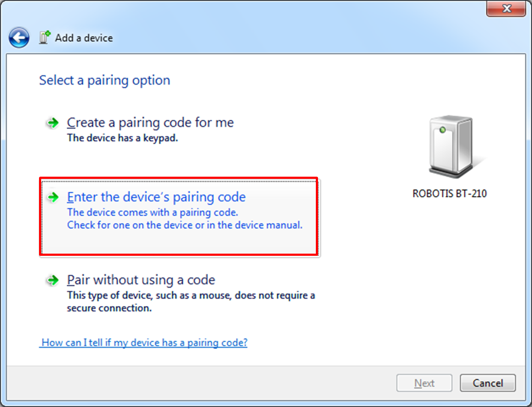Click green arrow beside Pair without using a code
The image size is (532, 407).
point(53,280)
